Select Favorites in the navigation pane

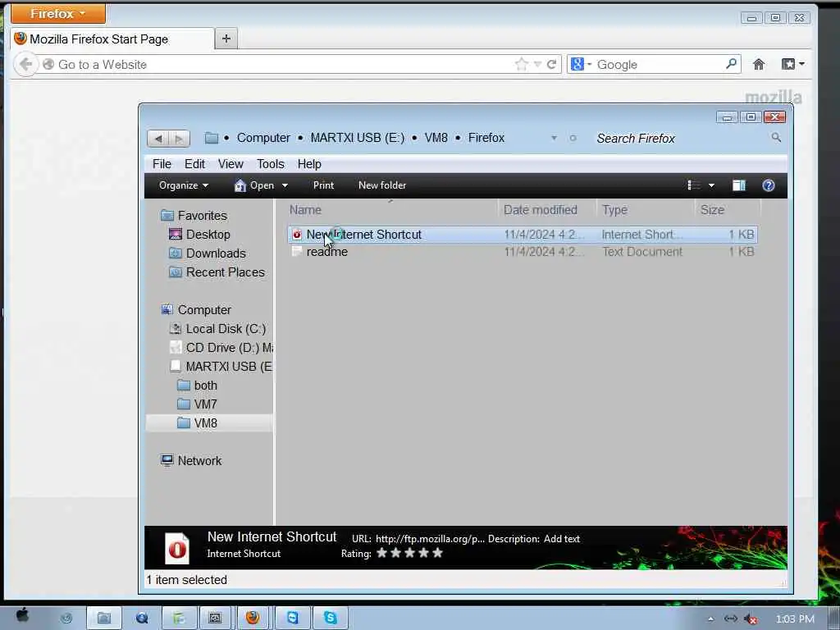[x=194, y=216]
